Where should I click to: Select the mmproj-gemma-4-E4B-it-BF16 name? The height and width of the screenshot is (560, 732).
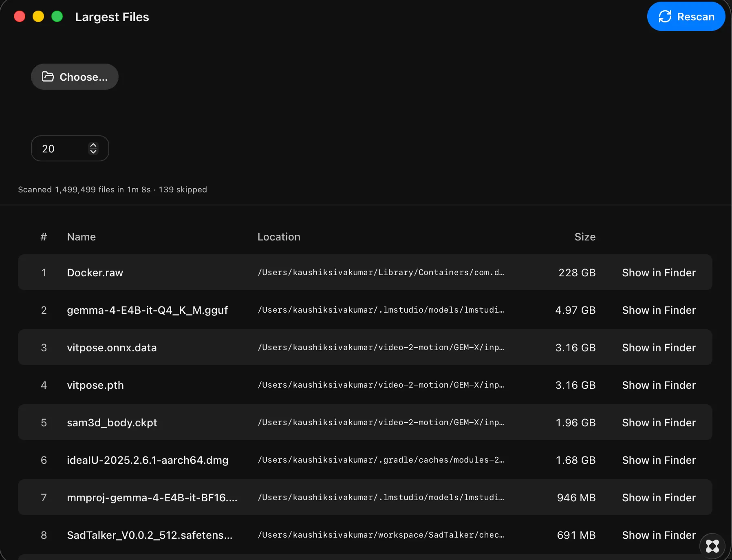[152, 498]
